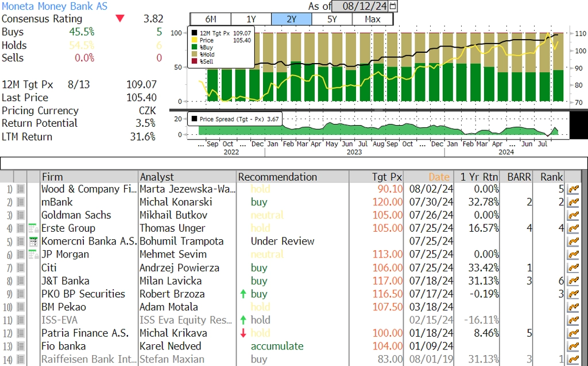Open the chart icon on the Wood & Company row
The image size is (588, 366).
point(573,189)
